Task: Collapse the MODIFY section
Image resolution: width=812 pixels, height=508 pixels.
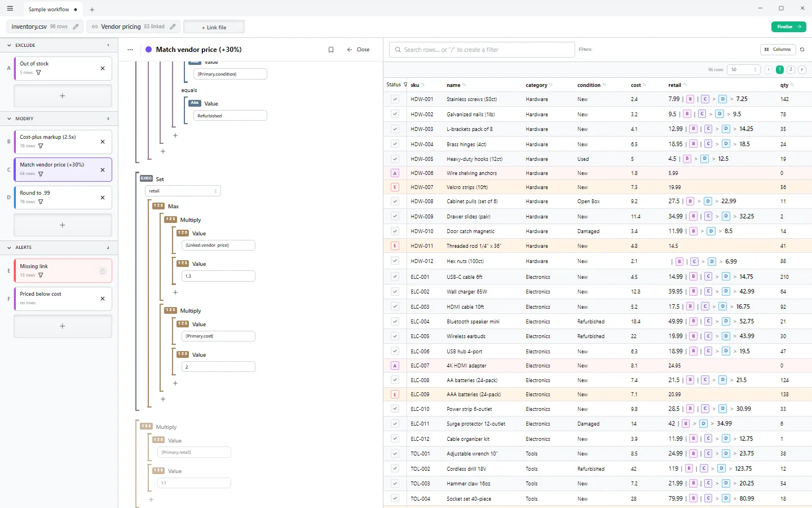Action: tap(10, 119)
